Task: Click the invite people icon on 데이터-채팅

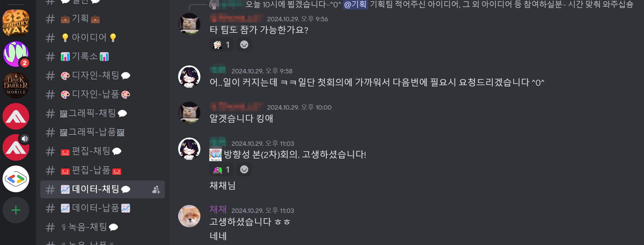Action: pos(156,190)
